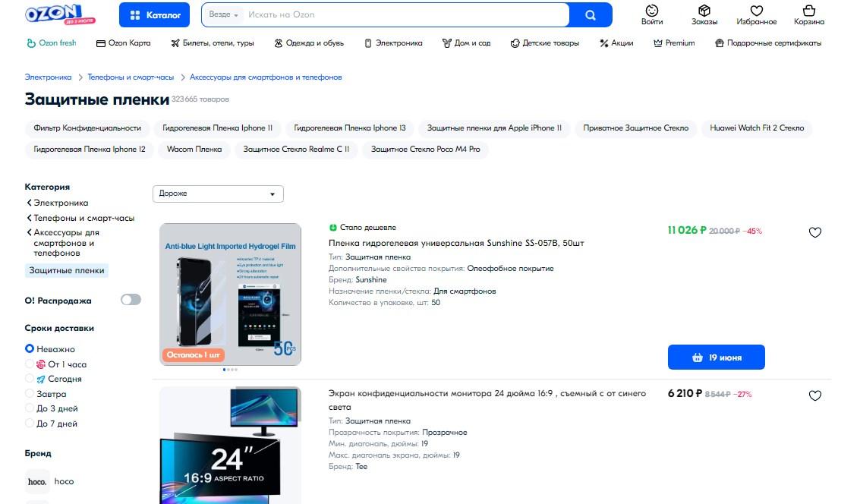Select Защитное Стекло Poco M4 Pro tag
Viewport: 860px width, 504px height.
point(425,150)
